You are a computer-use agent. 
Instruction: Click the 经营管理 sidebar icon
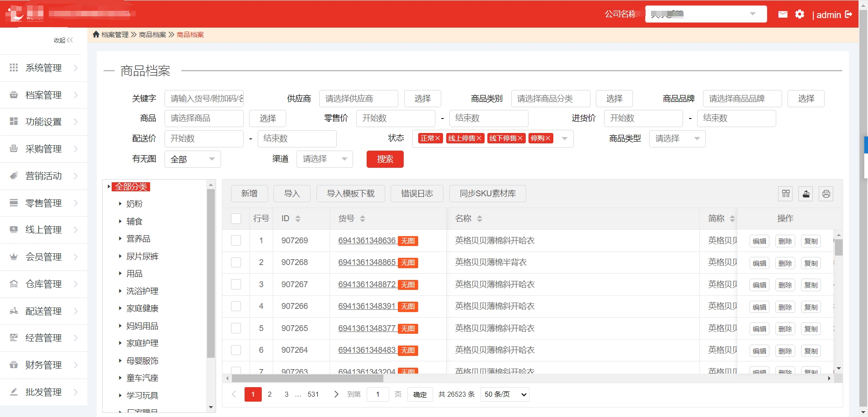(14, 337)
